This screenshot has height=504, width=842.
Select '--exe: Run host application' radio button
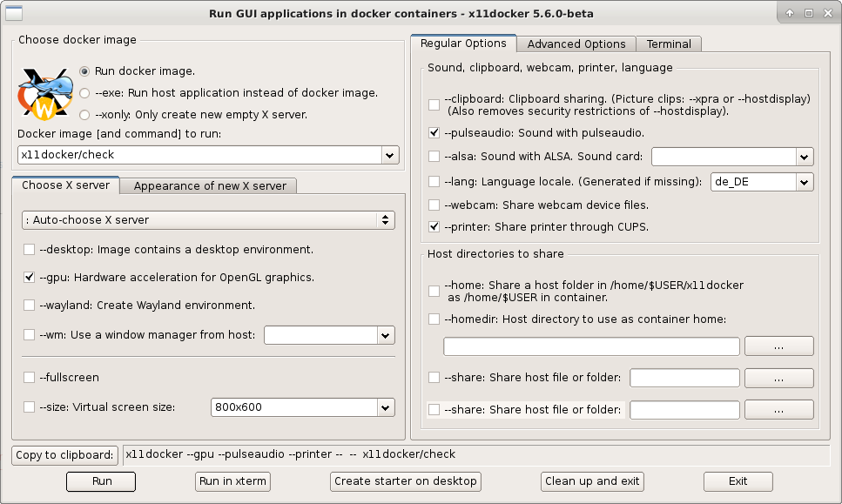pos(84,93)
